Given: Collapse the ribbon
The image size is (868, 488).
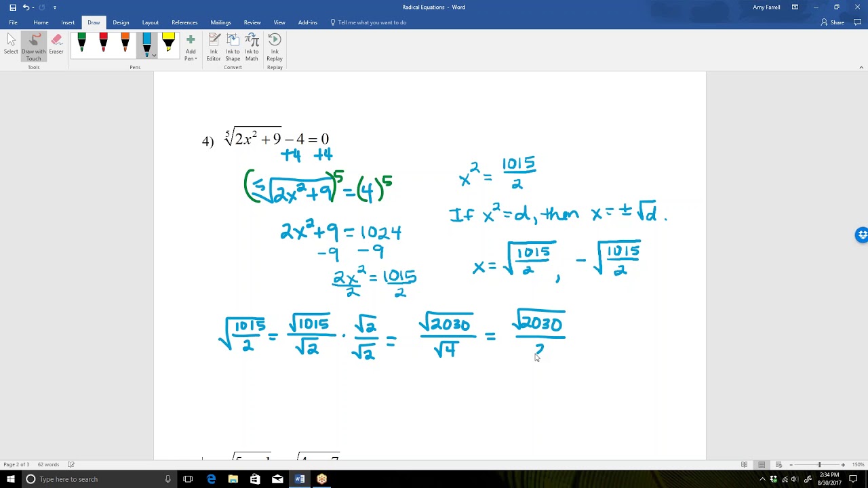Looking at the screenshot, I should pyautogui.click(x=861, y=67).
